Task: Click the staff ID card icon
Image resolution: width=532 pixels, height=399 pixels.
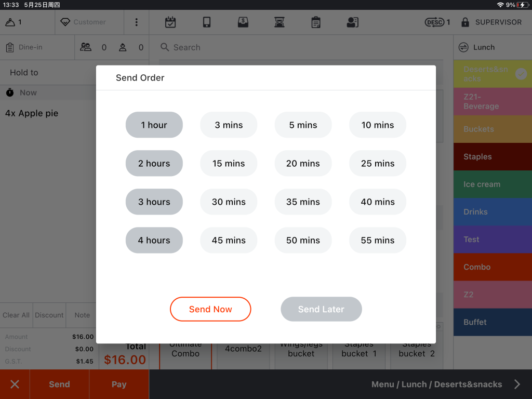Action: click(x=352, y=22)
